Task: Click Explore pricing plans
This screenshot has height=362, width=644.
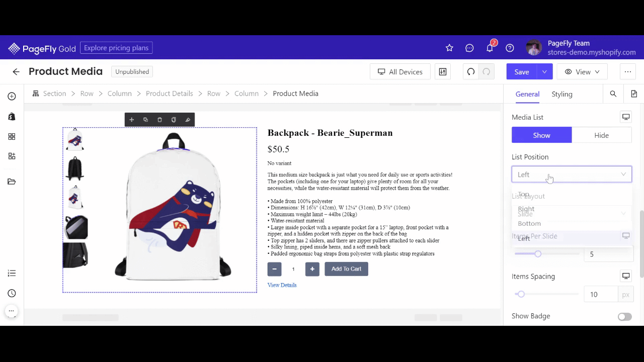Action: click(x=116, y=48)
